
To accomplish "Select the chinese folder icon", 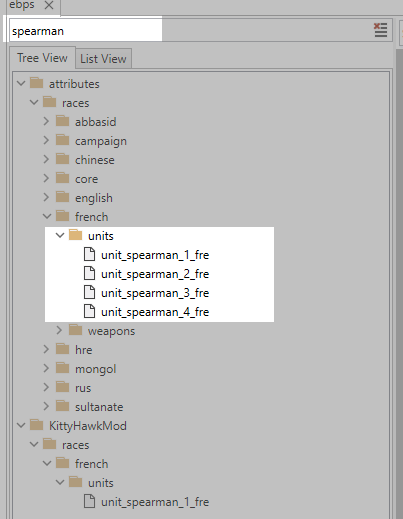I will [x=62, y=159].
